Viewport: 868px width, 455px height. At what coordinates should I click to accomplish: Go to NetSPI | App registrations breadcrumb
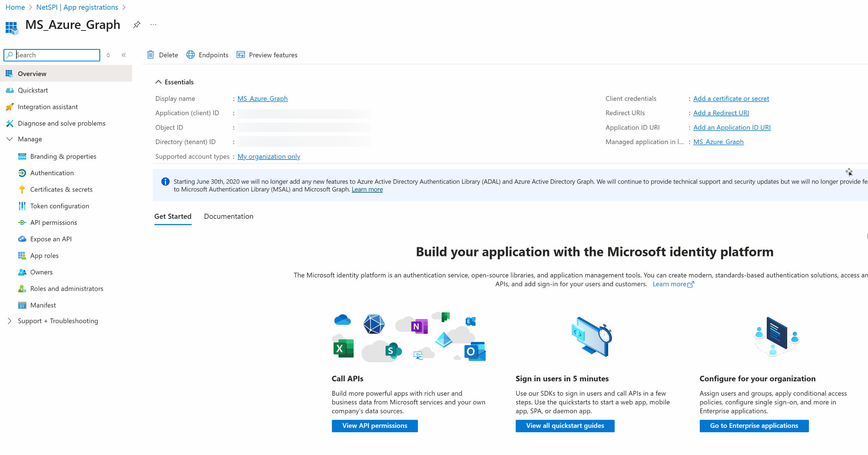coord(77,7)
